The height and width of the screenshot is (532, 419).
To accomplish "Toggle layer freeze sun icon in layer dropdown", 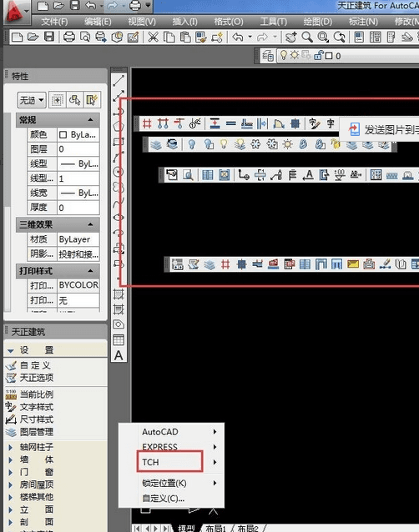I will point(294,55).
